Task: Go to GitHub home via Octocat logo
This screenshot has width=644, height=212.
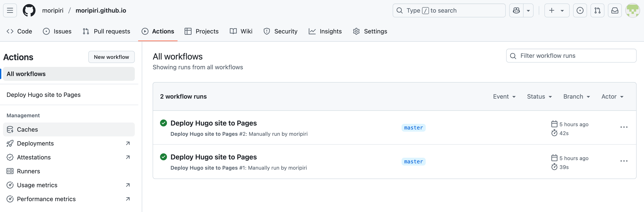Action: coord(29,10)
